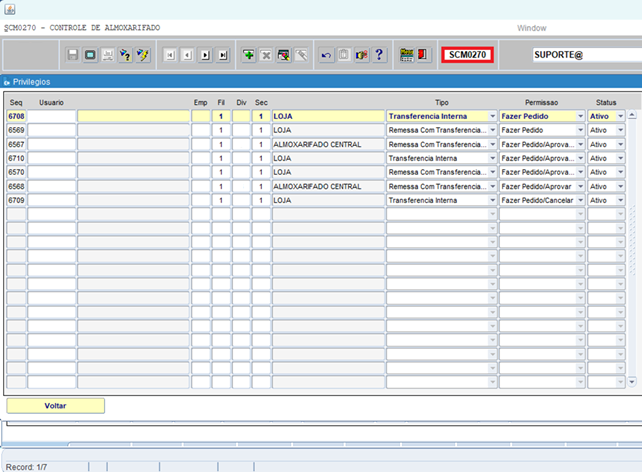
Task: Click the Seq cell 6569
Action: [16, 130]
